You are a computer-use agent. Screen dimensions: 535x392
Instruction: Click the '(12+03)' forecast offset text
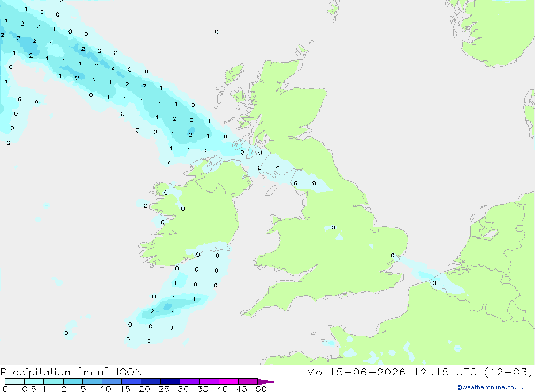(508, 372)
